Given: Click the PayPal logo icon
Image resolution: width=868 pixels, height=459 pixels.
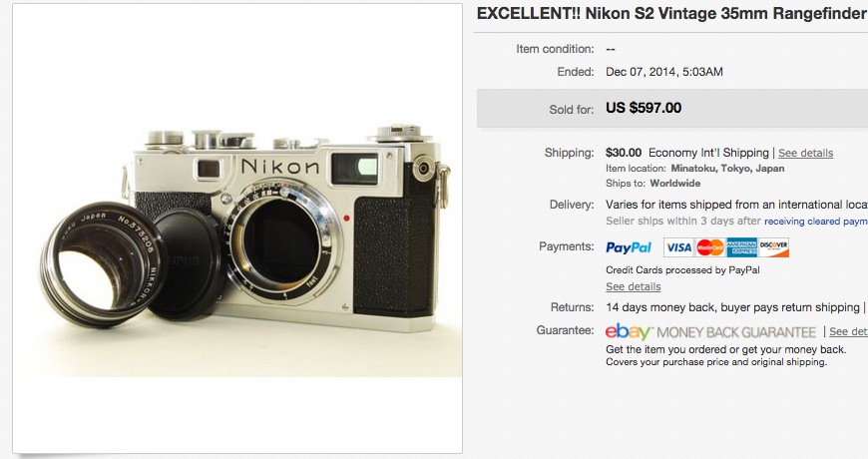Looking at the screenshot, I should point(629,247).
